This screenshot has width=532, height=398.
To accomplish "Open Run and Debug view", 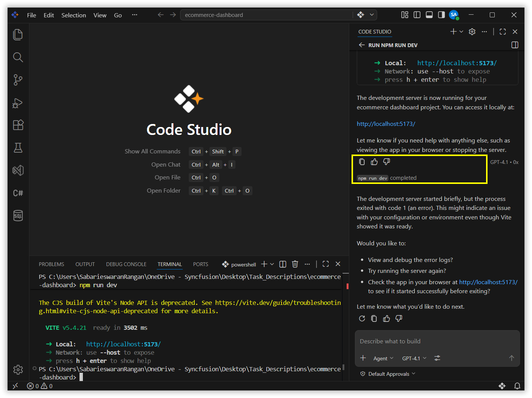I will coord(18,103).
